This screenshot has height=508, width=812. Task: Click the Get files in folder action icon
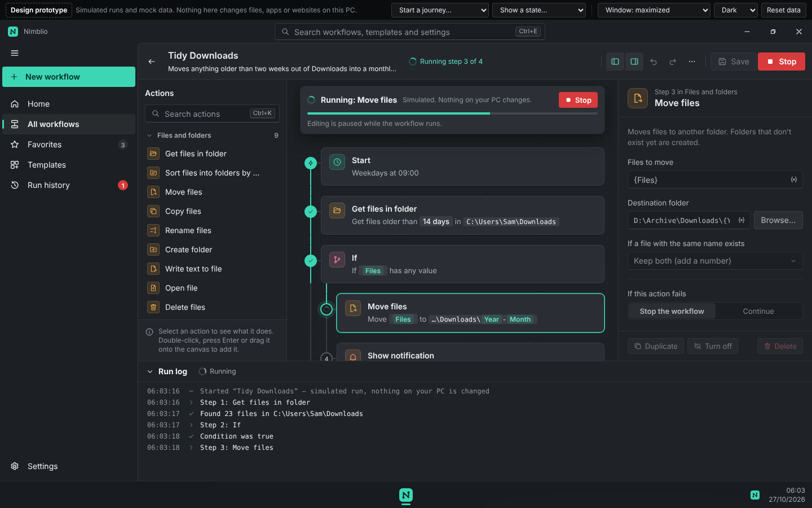pyautogui.click(x=153, y=154)
